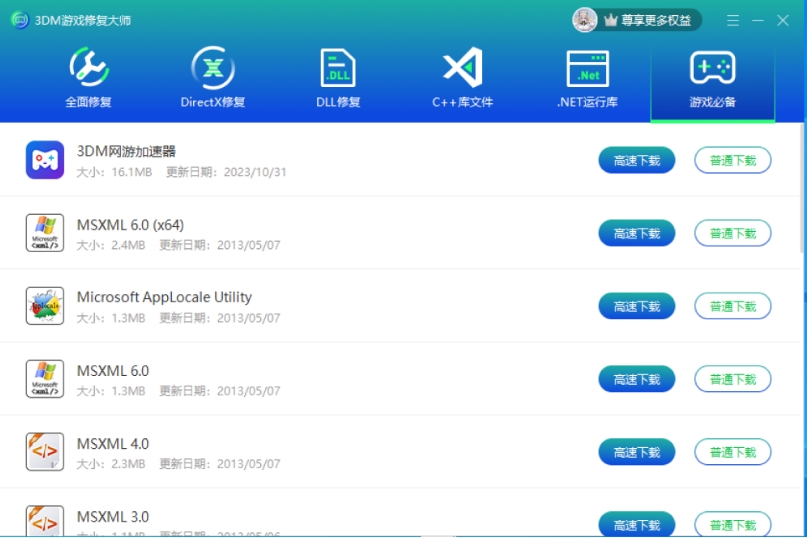
Task: Click the user avatar picture
Action: coord(585,20)
